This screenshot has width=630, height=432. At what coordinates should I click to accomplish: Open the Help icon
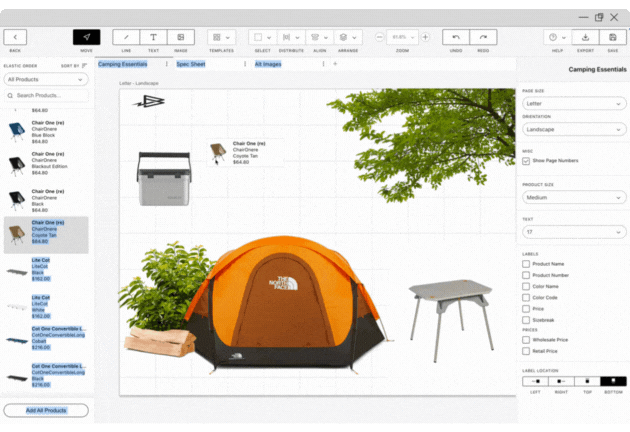coord(553,37)
